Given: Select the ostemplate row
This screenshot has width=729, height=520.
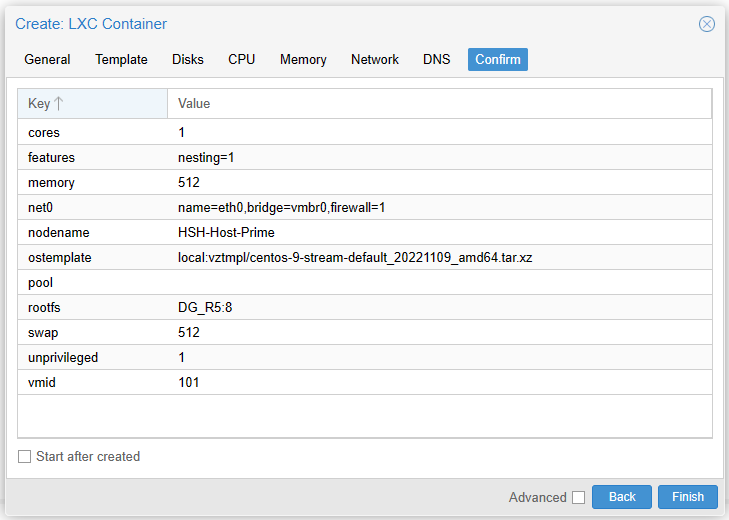Looking at the screenshot, I should (364, 258).
